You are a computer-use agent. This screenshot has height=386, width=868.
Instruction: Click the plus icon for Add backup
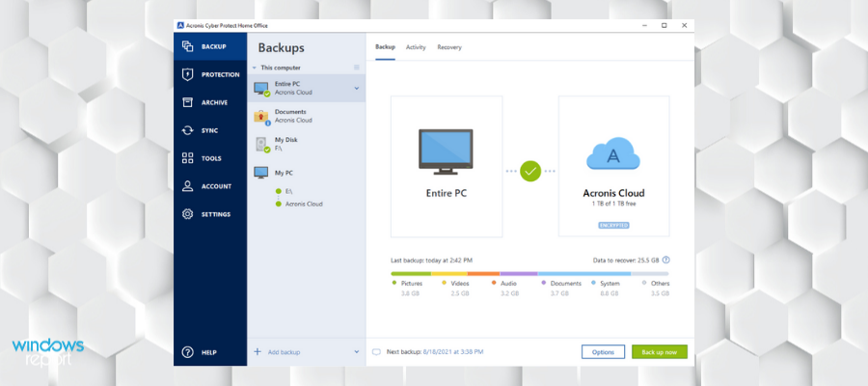pyautogui.click(x=257, y=351)
